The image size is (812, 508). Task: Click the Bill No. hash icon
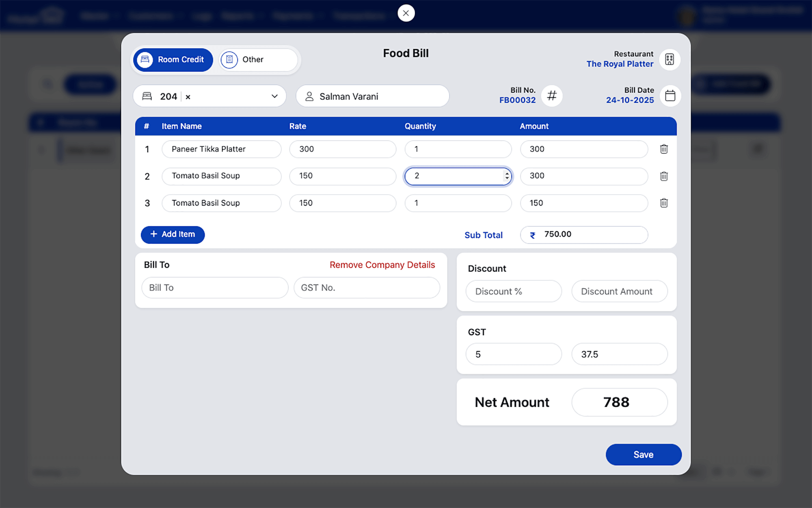(x=552, y=96)
